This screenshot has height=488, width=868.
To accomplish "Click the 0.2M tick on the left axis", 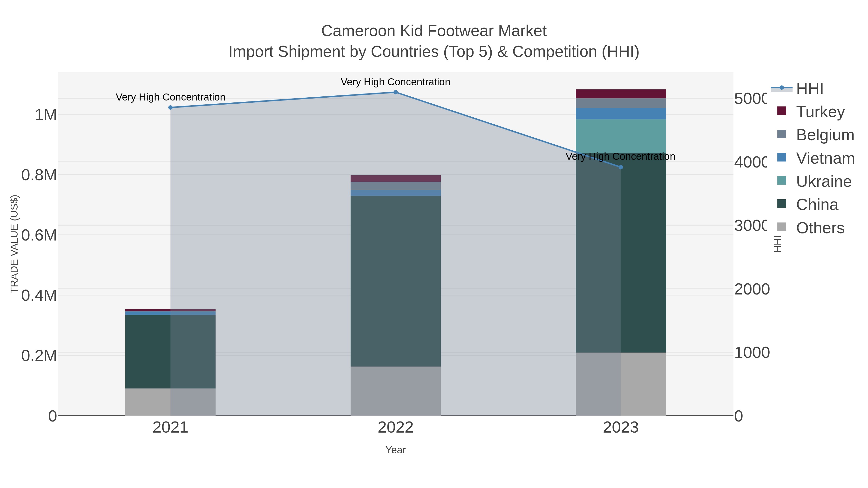I will tap(39, 356).
